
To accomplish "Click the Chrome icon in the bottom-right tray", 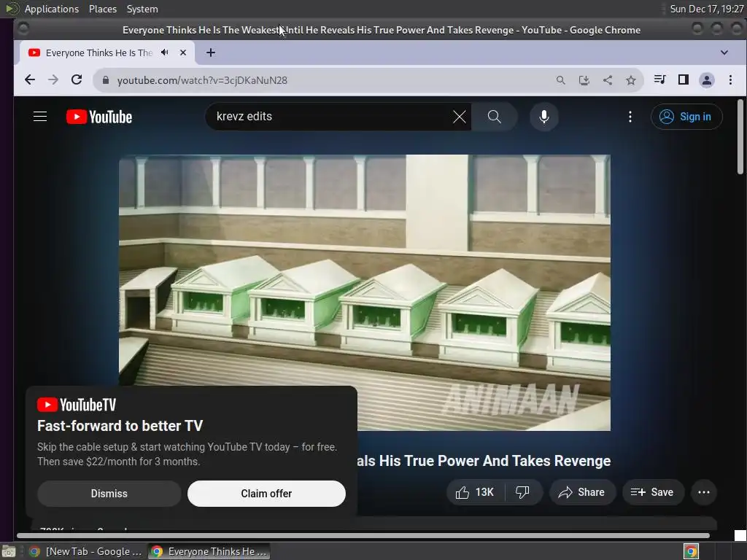I will (x=691, y=551).
